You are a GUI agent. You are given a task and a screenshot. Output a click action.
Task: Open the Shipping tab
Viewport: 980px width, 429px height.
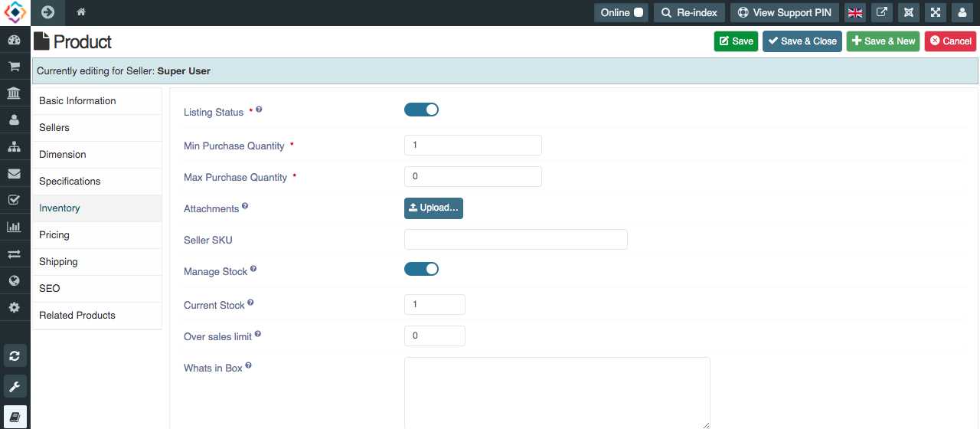coord(58,262)
